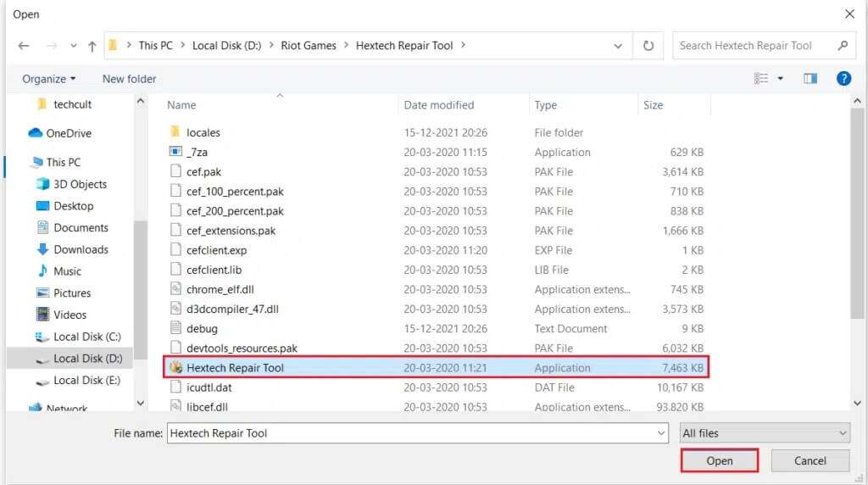The image size is (868, 485).
Task: Go up one folder level
Action: pos(92,46)
